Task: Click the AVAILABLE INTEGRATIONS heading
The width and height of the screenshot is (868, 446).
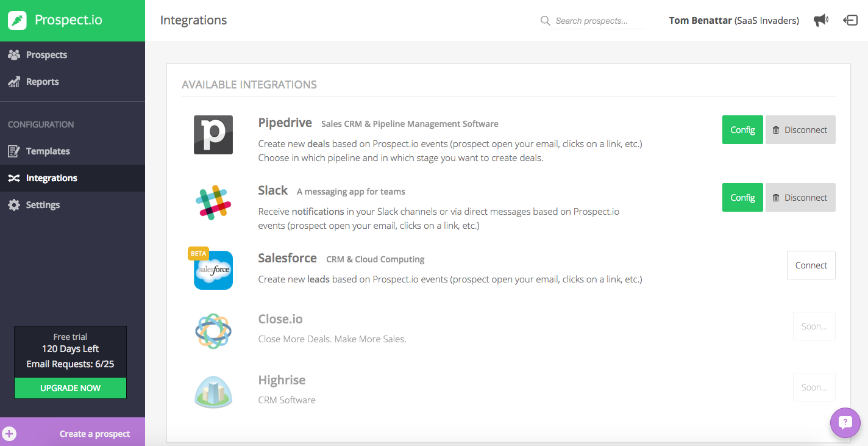Action: click(249, 85)
